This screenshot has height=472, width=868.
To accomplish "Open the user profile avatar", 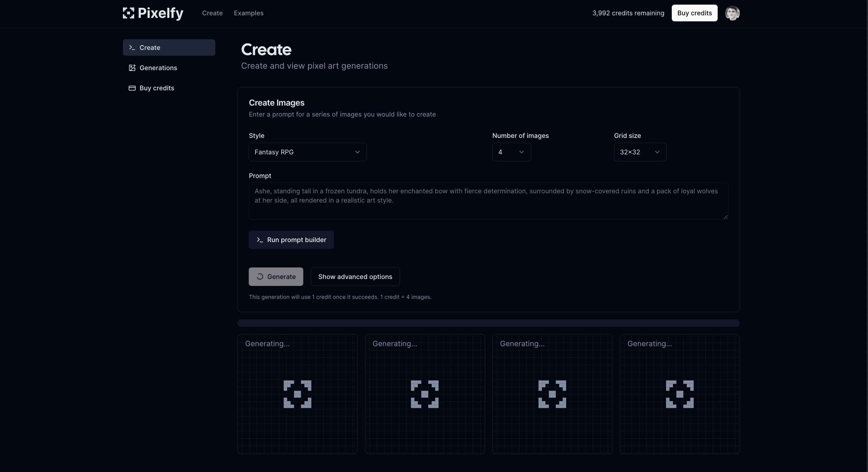I will (732, 13).
